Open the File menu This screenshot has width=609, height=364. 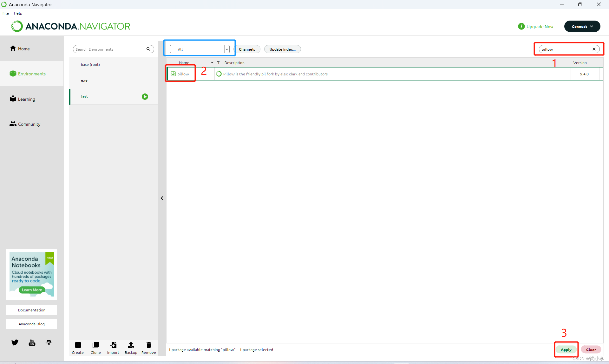6,13
